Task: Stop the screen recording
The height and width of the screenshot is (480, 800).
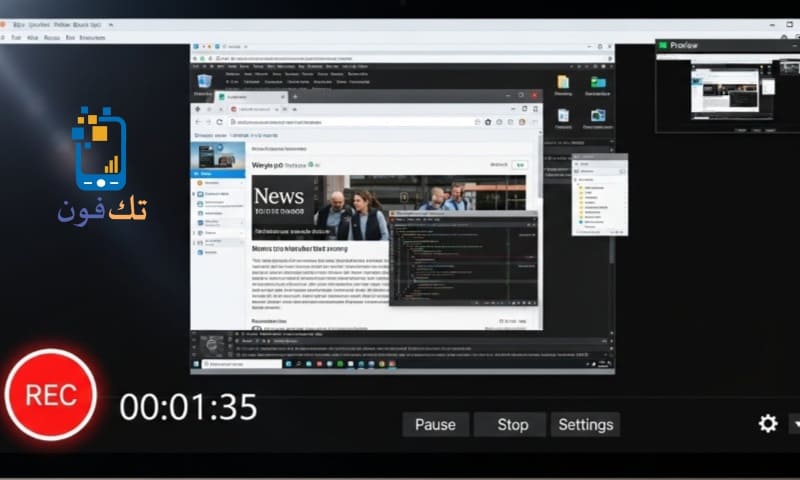Action: 511,424
